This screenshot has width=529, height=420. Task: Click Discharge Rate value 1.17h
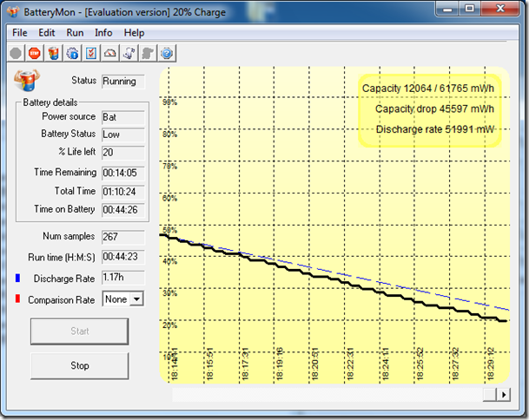point(123,278)
